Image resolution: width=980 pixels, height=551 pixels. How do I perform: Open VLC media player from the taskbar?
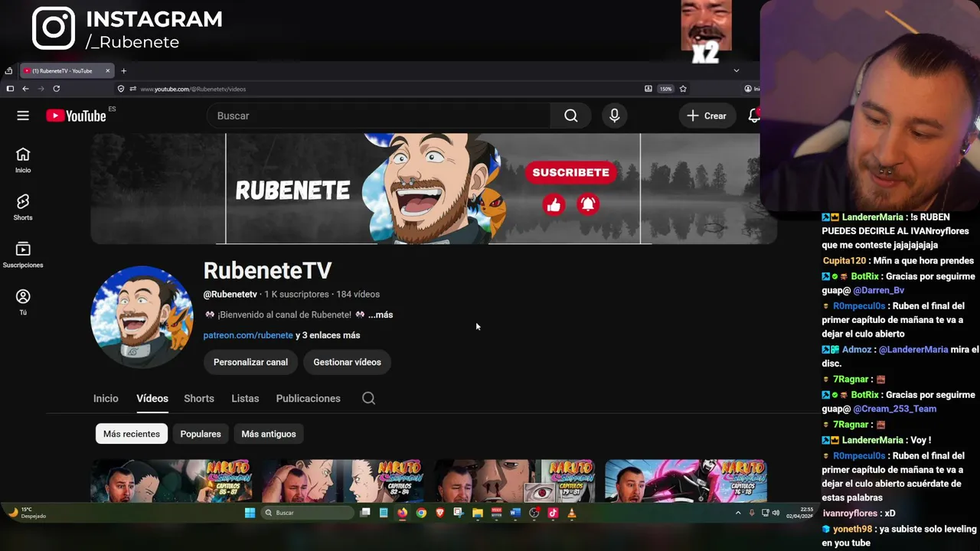[571, 513]
